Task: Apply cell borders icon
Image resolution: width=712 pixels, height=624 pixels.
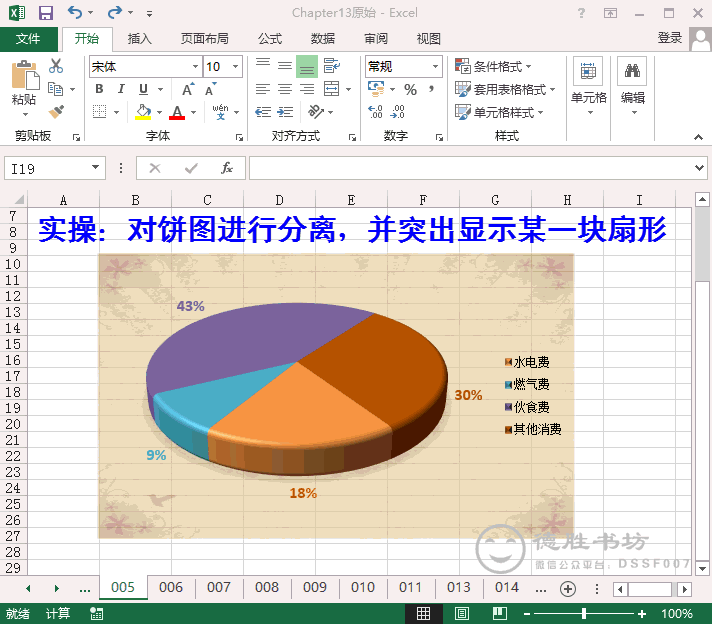Action: pyautogui.click(x=99, y=112)
